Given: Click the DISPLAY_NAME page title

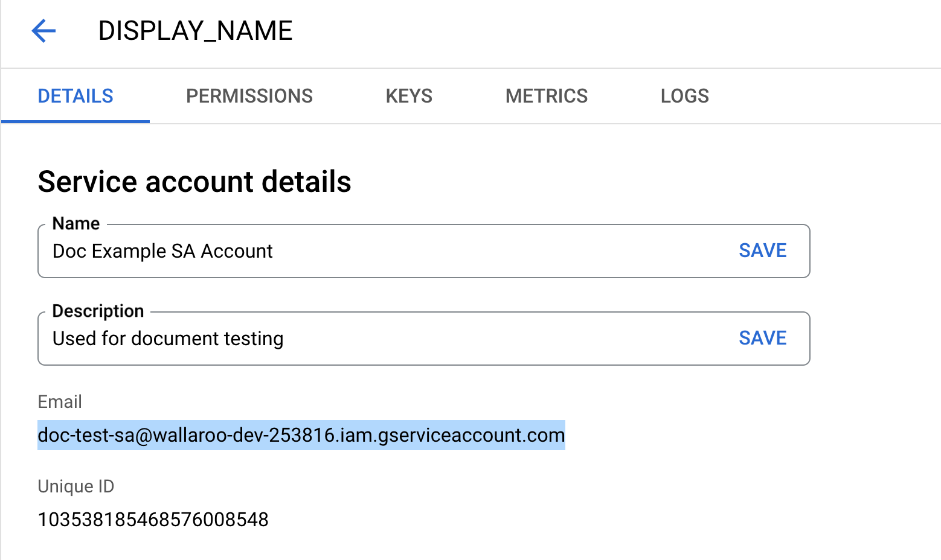Looking at the screenshot, I should [x=195, y=31].
